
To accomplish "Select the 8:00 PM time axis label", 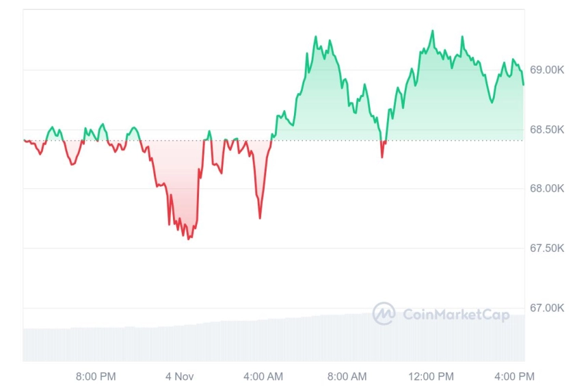I will [x=96, y=376].
